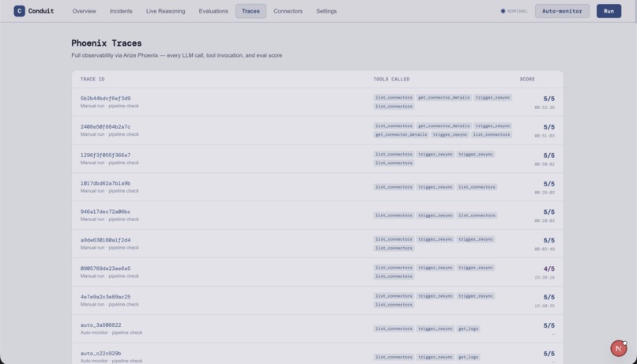This screenshot has width=637, height=364.
Task: Click the NOMINAL status indicator dot
Action: click(x=503, y=11)
